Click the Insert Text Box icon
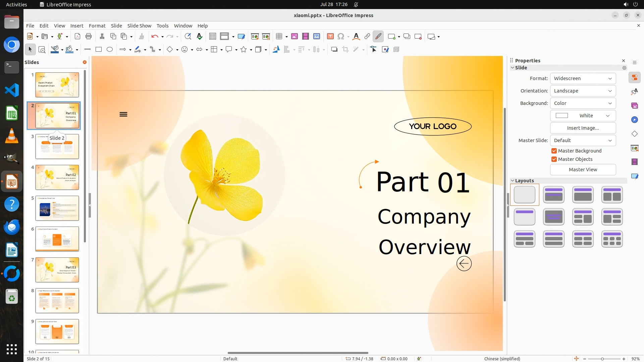This screenshot has height=362, width=644. tap(330, 37)
